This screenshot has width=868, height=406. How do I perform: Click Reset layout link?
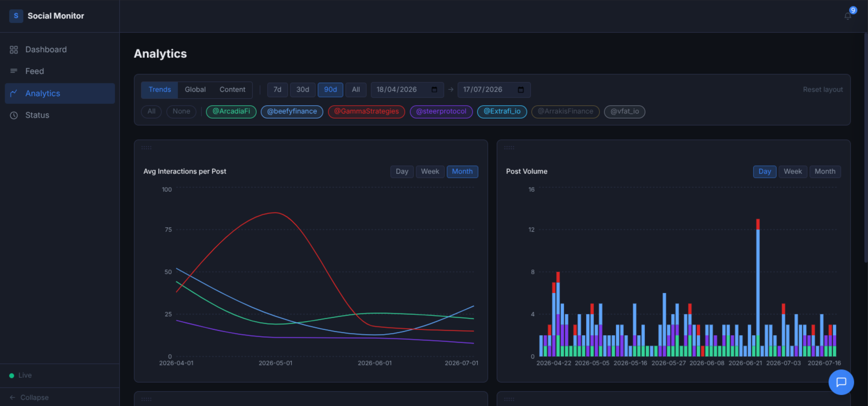pos(823,90)
